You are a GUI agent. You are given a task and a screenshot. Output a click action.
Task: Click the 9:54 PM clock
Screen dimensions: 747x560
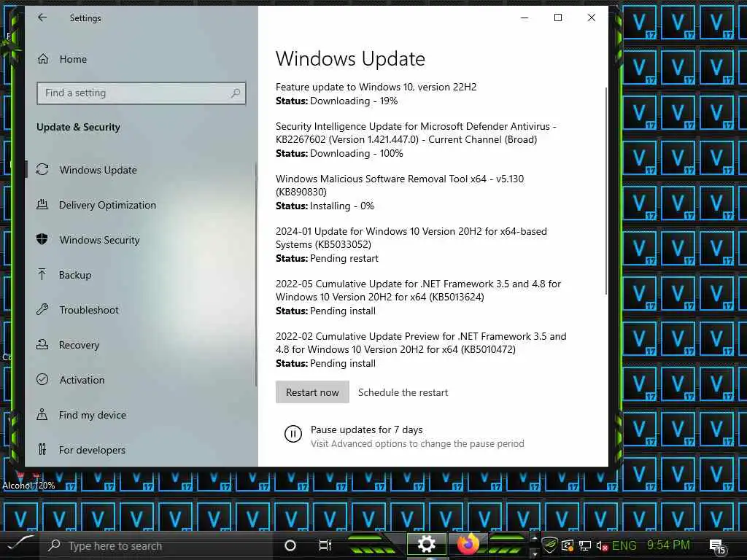(x=668, y=545)
